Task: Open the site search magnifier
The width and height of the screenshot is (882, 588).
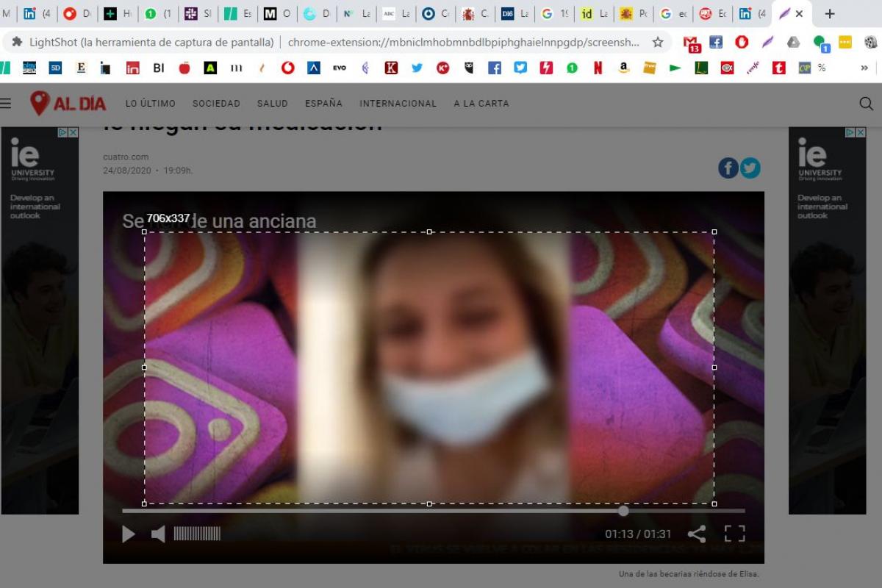Action: coord(866,104)
